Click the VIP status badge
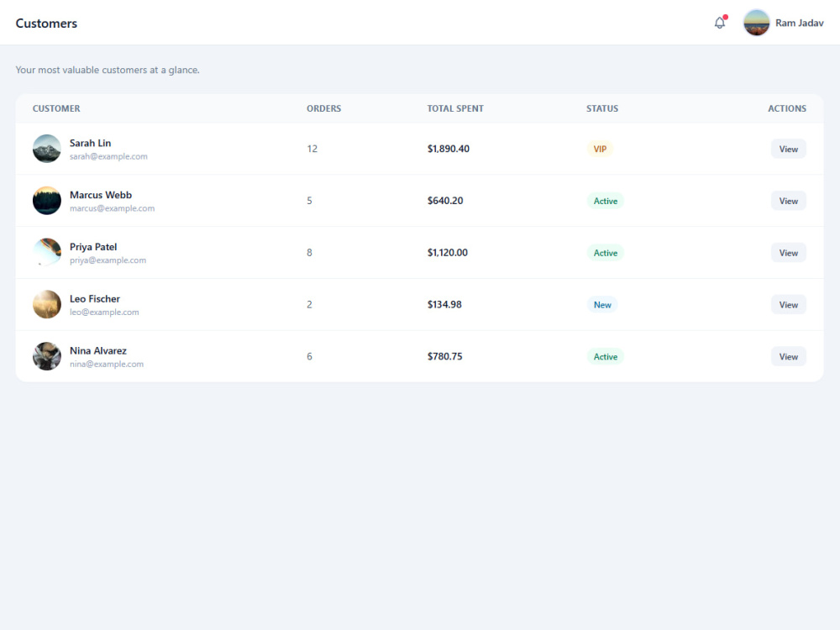This screenshot has width=840, height=630. click(600, 149)
